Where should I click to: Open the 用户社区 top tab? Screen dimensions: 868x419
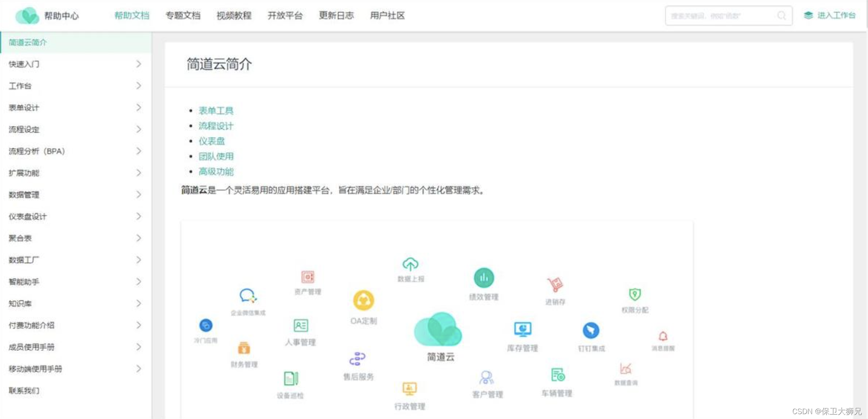click(387, 16)
